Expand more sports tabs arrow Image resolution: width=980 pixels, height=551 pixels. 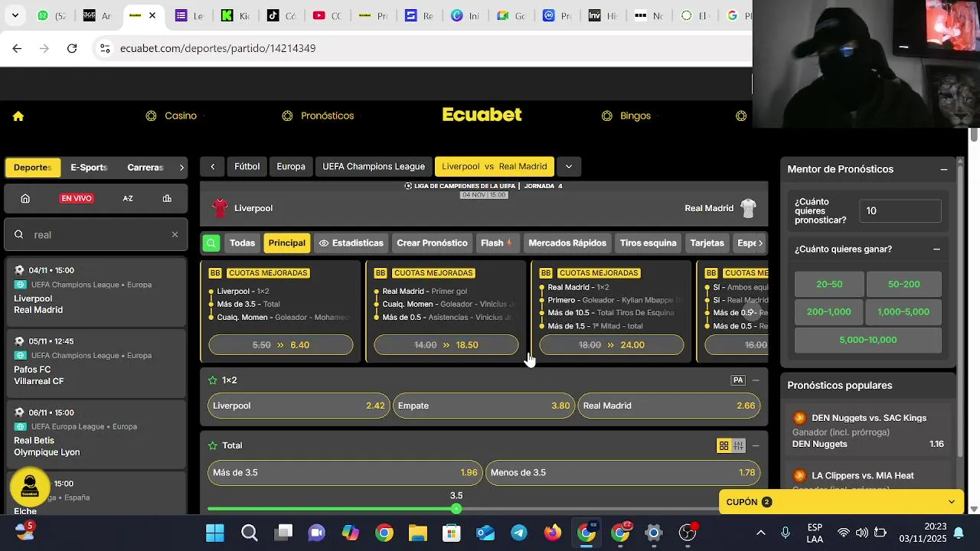[x=181, y=168]
